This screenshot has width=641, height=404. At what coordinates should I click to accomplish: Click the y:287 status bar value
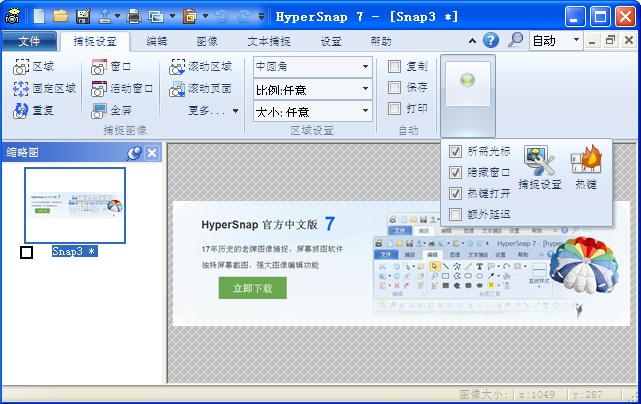click(587, 394)
